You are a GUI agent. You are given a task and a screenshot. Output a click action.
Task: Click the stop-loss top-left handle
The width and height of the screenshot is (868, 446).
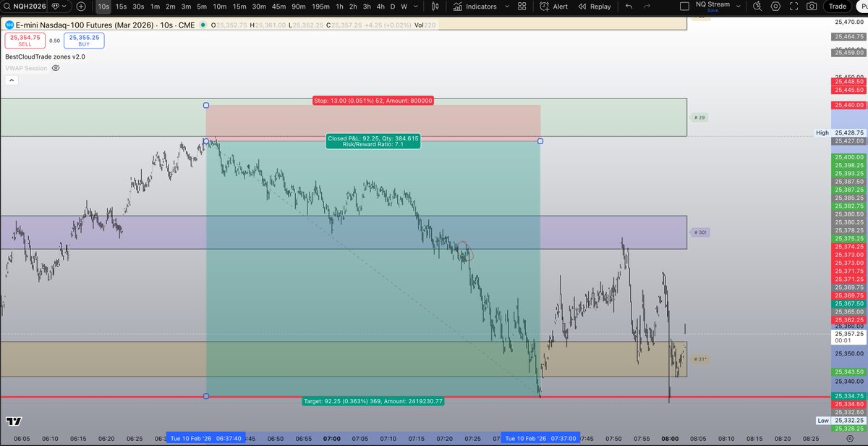(206, 106)
